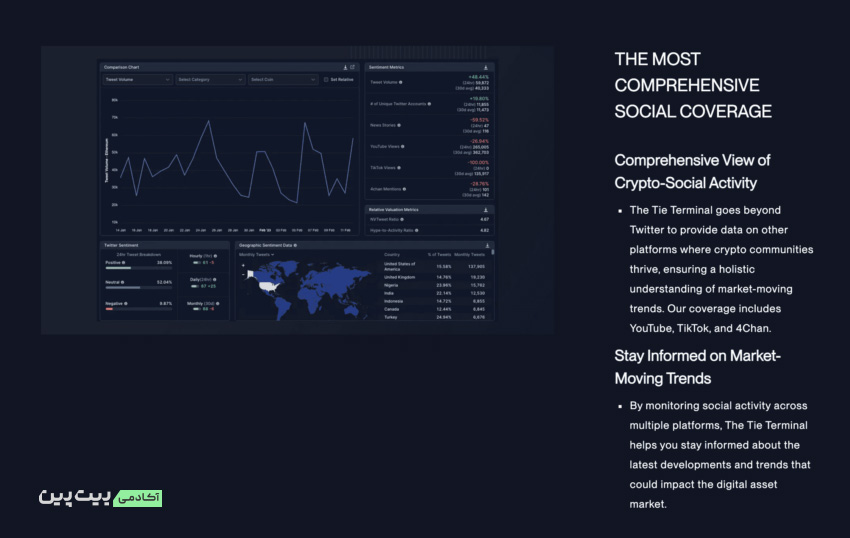Click info icon beside Negative sentiment
The height and width of the screenshot is (538, 850).
pyautogui.click(x=126, y=303)
